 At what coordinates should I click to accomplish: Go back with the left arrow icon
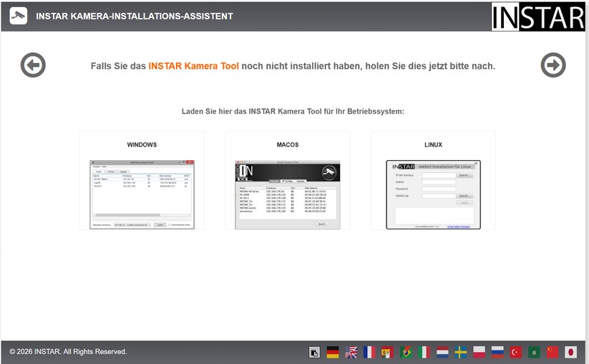[x=33, y=65]
